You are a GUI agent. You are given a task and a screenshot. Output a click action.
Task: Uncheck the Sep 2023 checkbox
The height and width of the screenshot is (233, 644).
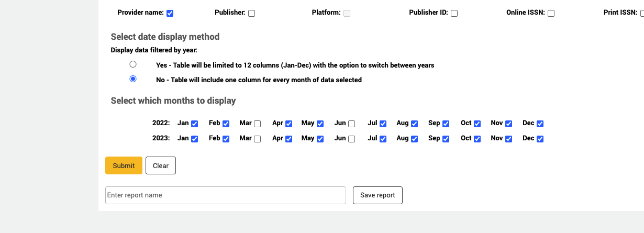coord(446,139)
